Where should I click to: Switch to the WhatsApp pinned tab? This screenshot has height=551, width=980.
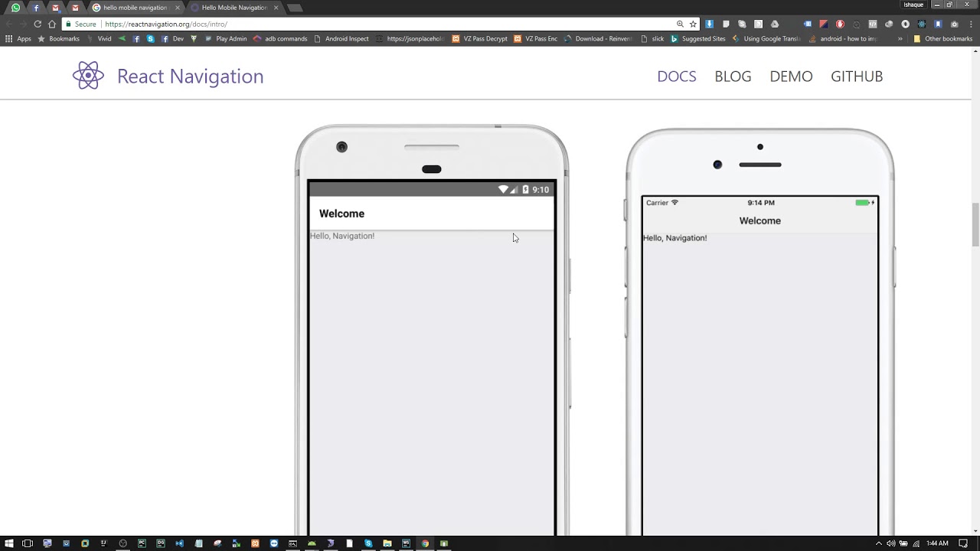coord(15,8)
